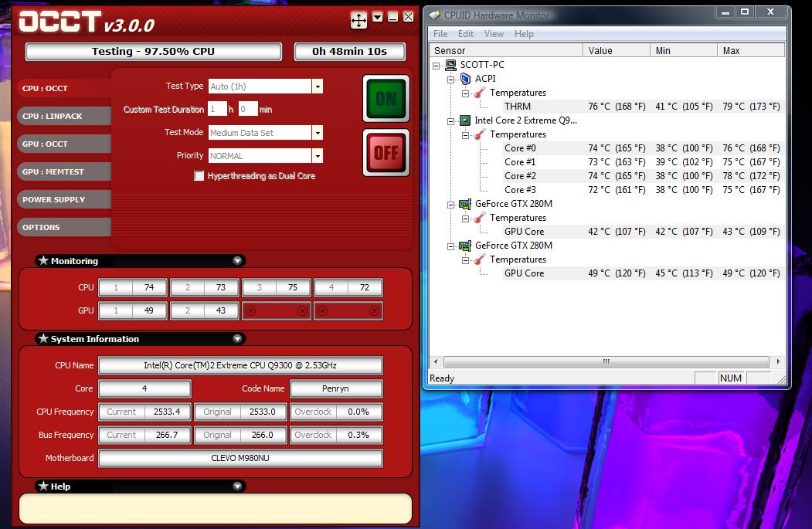The image size is (812, 529).
Task: Click the scroll left arrow in Hardware Monitor
Action: (x=436, y=361)
